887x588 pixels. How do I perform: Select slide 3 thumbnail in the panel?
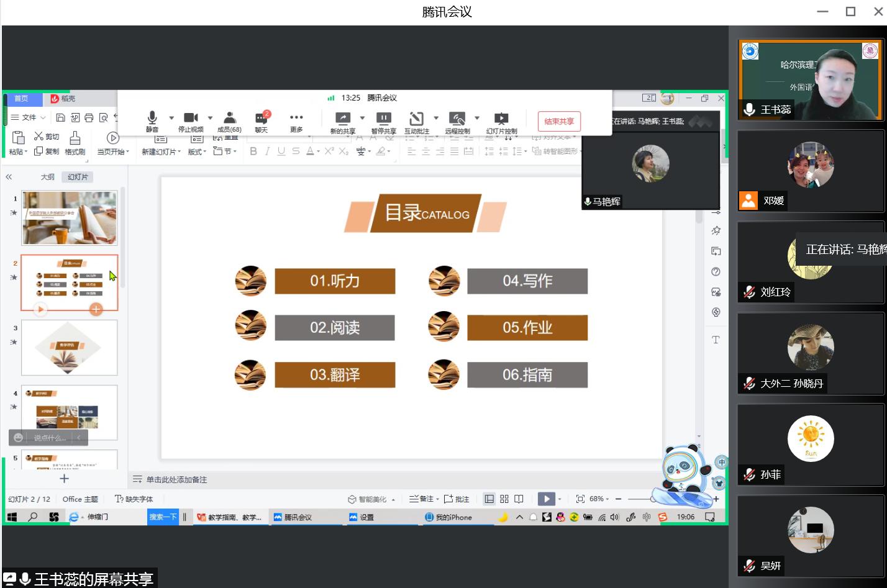point(70,348)
